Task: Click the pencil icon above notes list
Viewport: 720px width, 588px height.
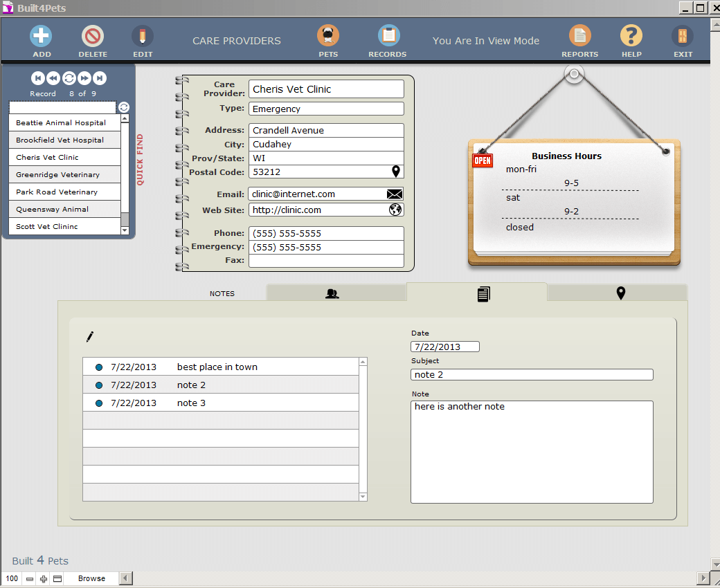Action: [x=89, y=337]
